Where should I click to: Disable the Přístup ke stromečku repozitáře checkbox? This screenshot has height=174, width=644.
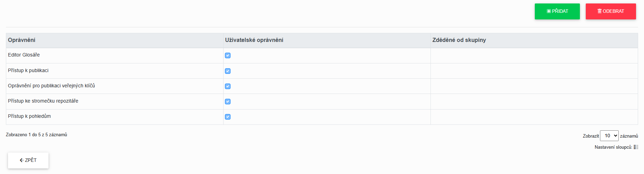(228, 102)
